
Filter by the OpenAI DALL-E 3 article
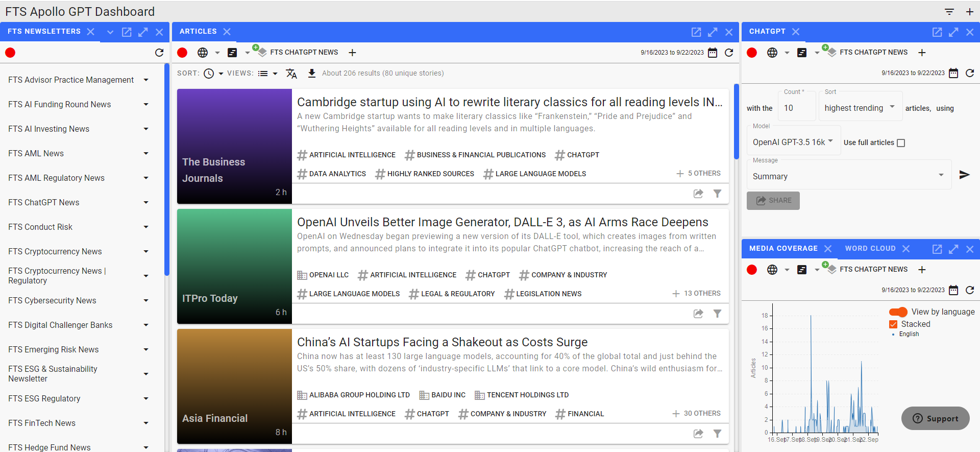tap(717, 314)
